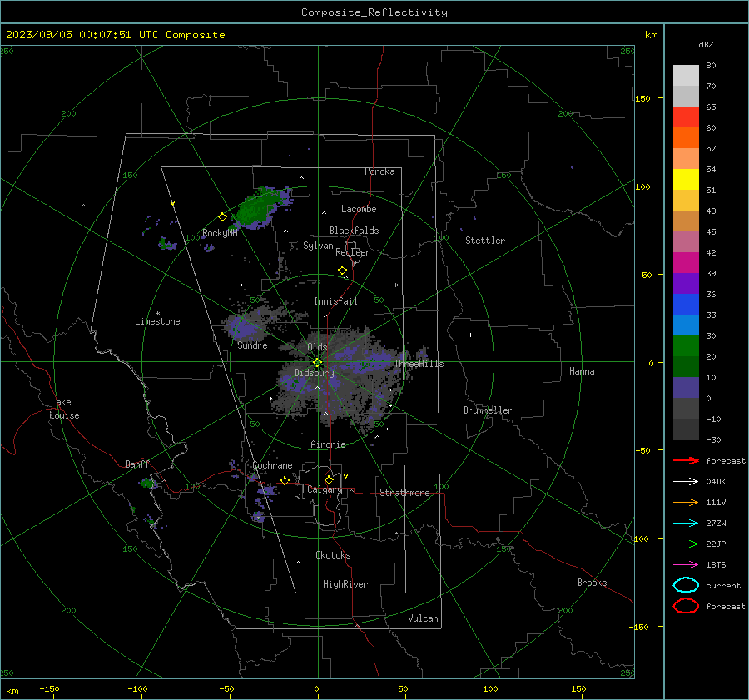749x700 pixels.
Task: Click the yellow diamond marker beside RockyMH
Action: (222, 217)
